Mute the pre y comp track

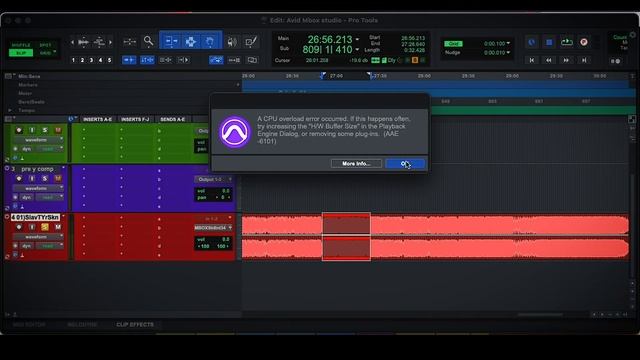pyautogui.click(x=58, y=178)
